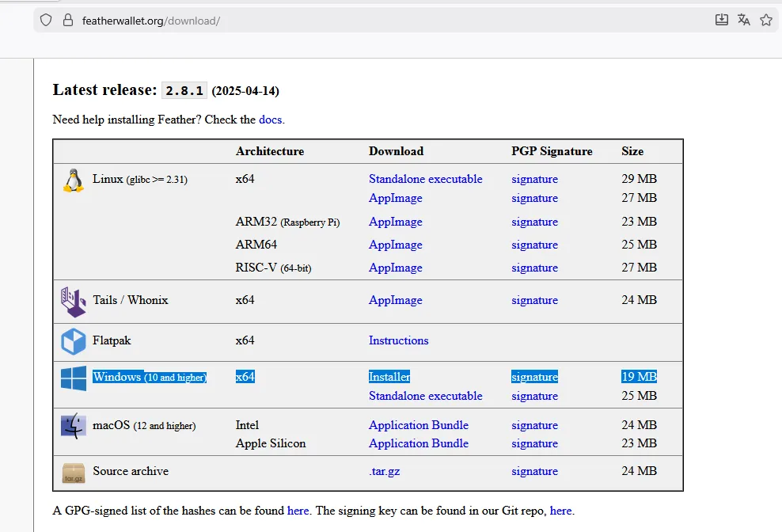Click highlighted 'Windows (10 and higher)' label
This screenshot has width=782, height=532.
tap(150, 377)
